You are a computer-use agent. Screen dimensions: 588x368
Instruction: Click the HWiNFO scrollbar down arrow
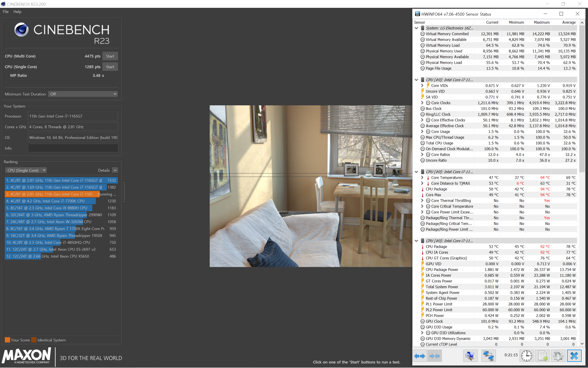coord(582,344)
